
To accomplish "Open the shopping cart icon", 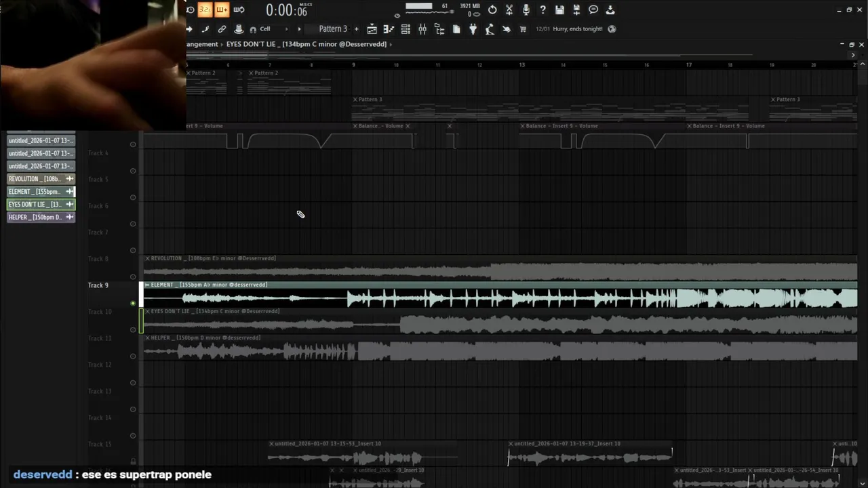I will (x=523, y=29).
